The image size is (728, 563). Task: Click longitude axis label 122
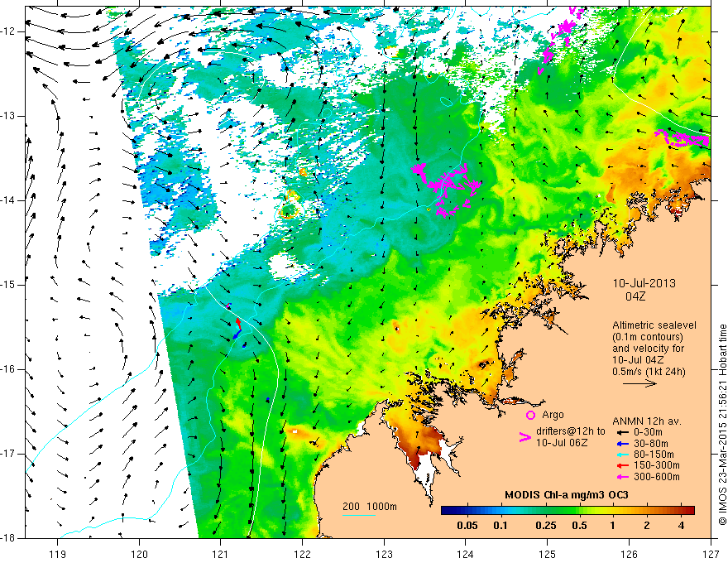[302, 555]
